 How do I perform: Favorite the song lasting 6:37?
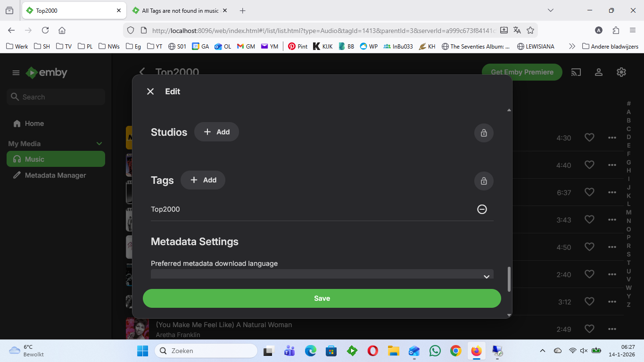[589, 192]
